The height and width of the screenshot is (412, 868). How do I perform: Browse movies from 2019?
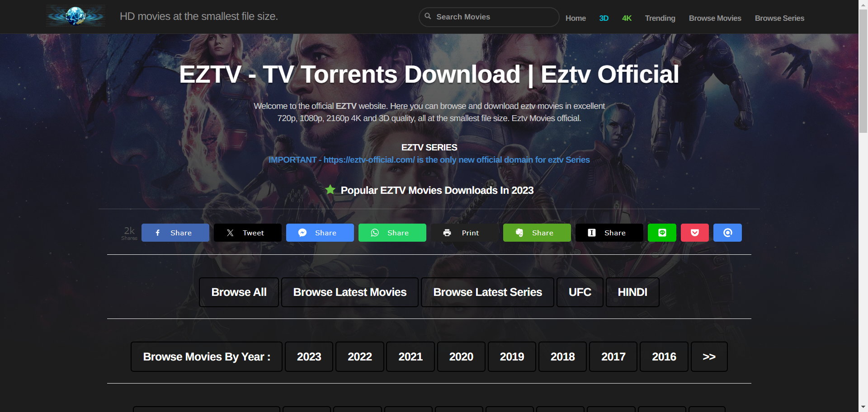(x=512, y=357)
